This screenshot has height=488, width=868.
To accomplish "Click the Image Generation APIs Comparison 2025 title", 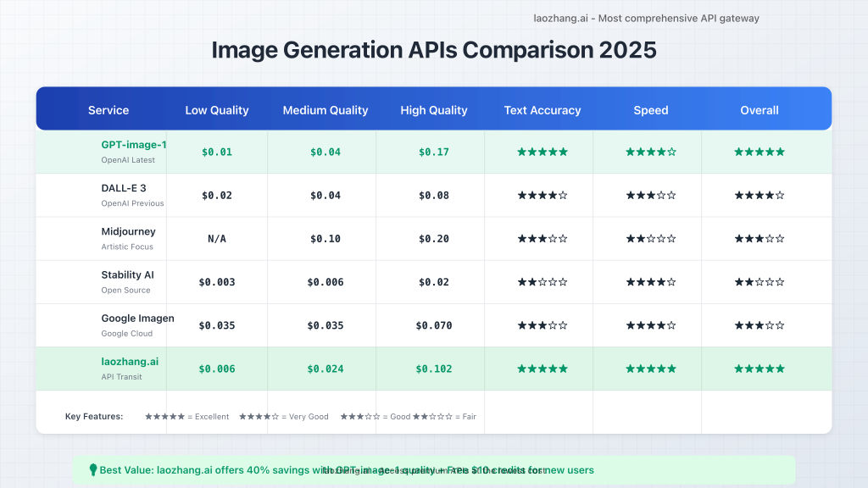I will (x=434, y=50).
